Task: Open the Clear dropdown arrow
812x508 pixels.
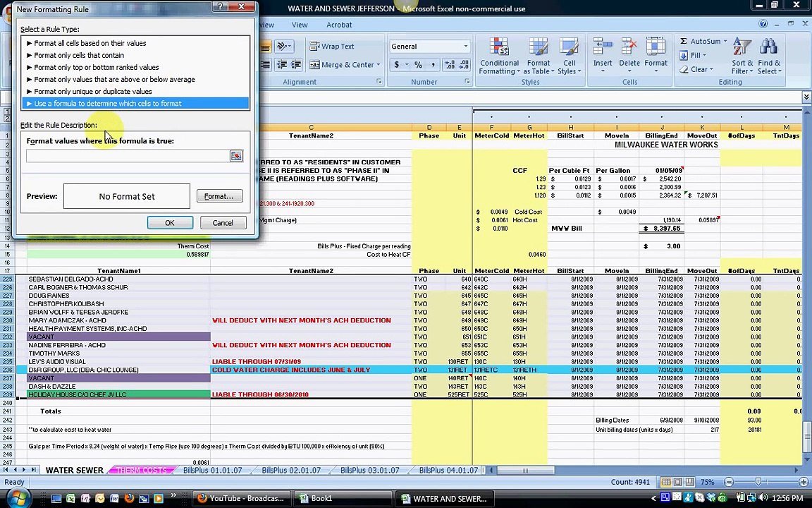Action: 711,69
